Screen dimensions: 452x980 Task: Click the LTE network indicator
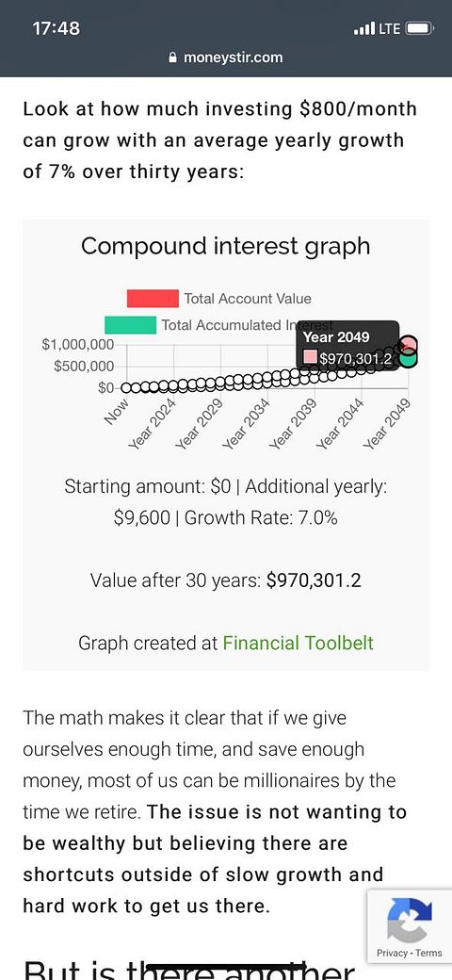tap(390, 28)
